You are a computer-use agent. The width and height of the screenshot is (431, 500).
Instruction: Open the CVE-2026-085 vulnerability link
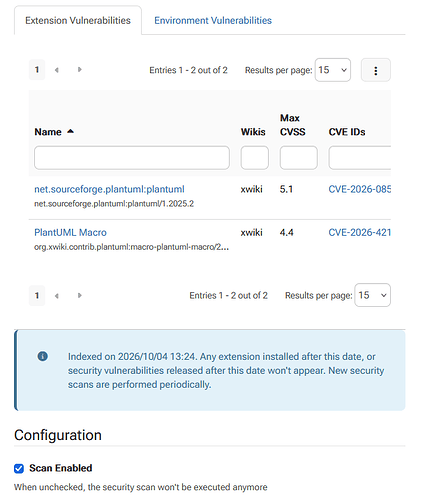coord(360,189)
